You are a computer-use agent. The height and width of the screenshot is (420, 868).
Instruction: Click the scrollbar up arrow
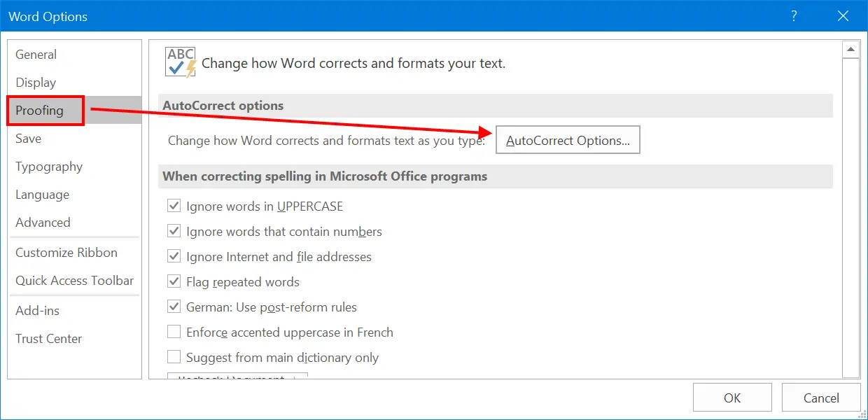851,48
